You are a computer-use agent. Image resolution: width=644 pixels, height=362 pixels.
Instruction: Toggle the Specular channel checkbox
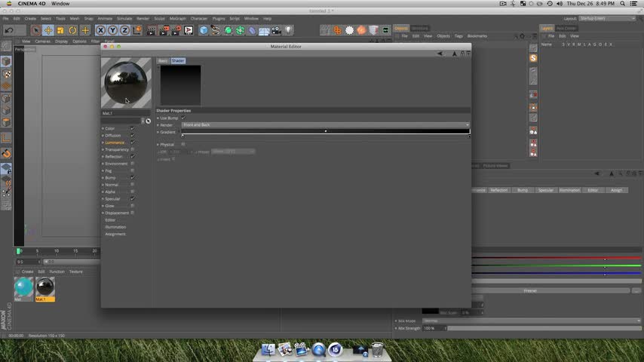(x=132, y=198)
